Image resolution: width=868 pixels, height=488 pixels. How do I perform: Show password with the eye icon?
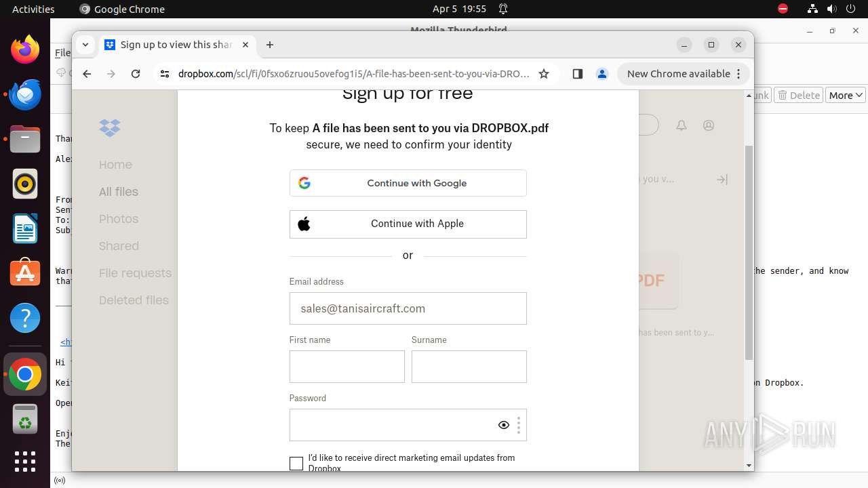tap(504, 425)
